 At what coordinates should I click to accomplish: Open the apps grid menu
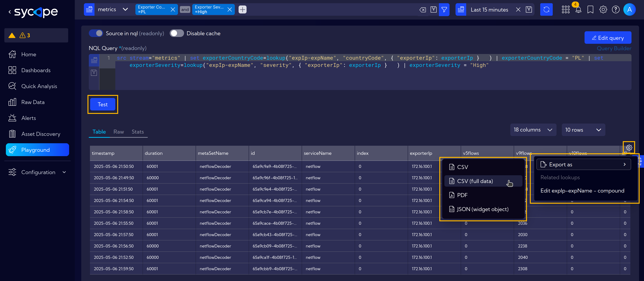click(565, 9)
